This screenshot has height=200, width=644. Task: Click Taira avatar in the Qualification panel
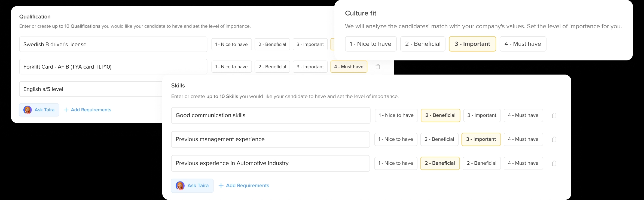pyautogui.click(x=28, y=110)
